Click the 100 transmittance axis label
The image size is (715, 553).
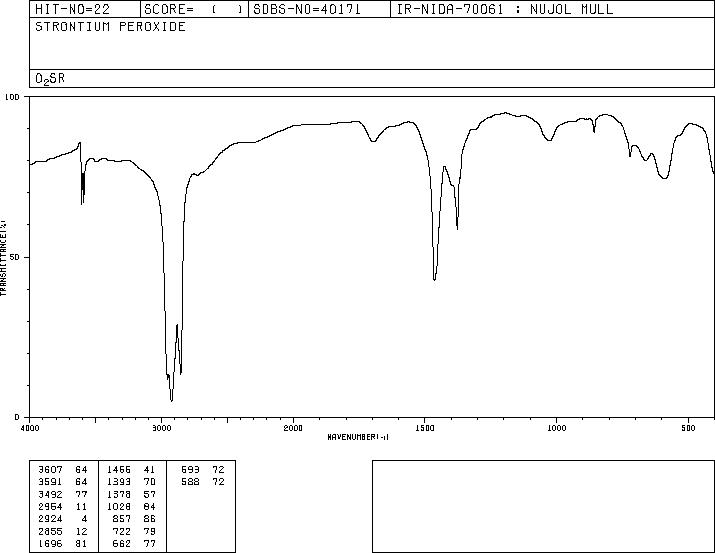tap(12, 97)
